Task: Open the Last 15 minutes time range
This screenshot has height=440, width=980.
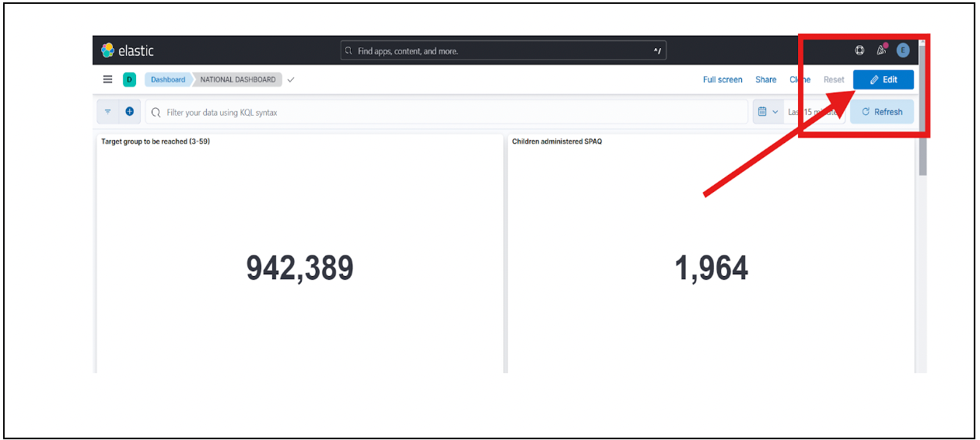Action: pyautogui.click(x=813, y=112)
